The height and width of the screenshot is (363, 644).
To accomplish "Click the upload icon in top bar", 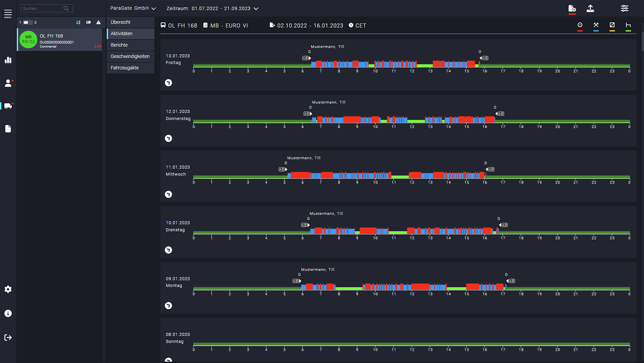I will click(590, 8).
